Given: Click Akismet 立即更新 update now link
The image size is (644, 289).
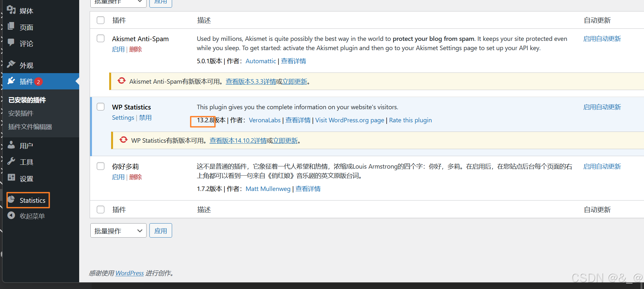Looking at the screenshot, I should 295,81.
